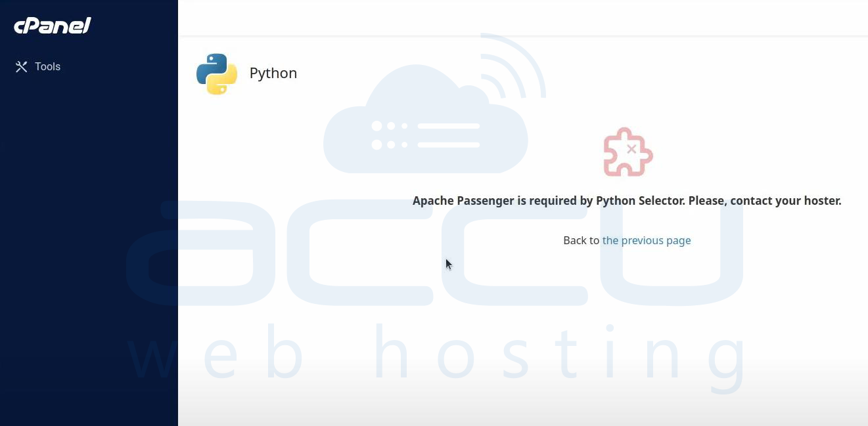The image size is (868, 426).
Task: Click the cPanel logo
Action: pyautogui.click(x=53, y=26)
